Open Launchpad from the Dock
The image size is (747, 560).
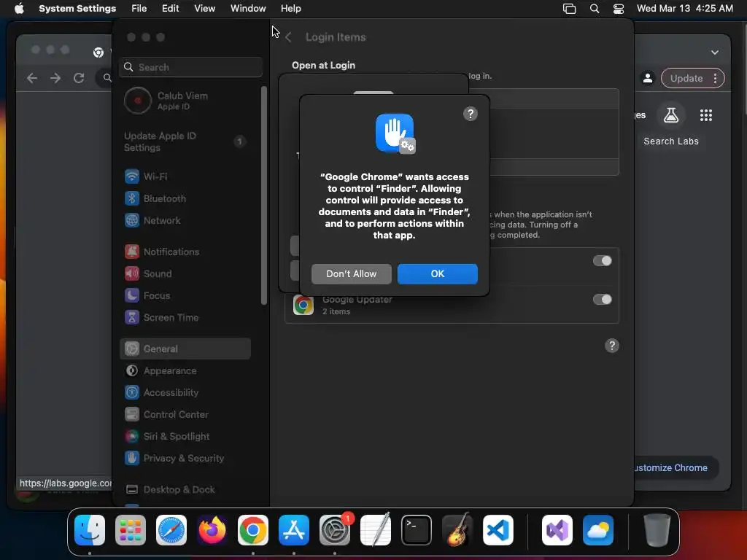131,530
